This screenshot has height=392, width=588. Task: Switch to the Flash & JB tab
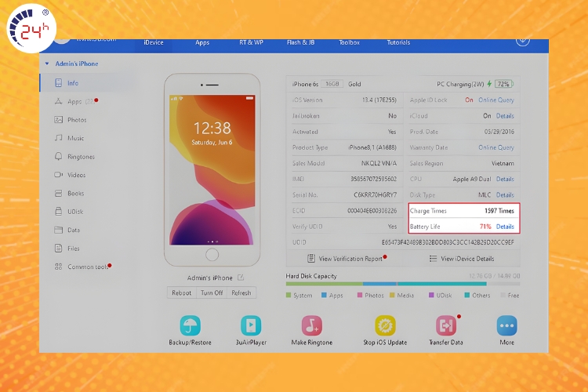(x=300, y=42)
